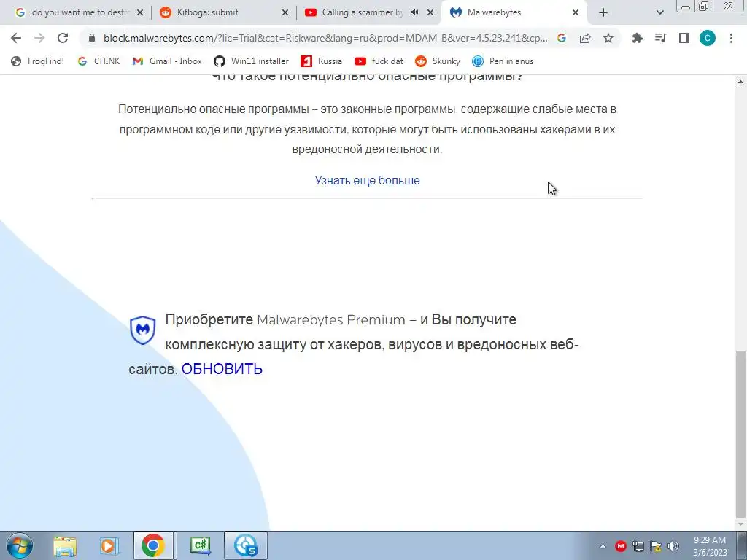The image size is (747, 560).
Task: Close the Calling a scammer tab
Action: [x=430, y=12]
